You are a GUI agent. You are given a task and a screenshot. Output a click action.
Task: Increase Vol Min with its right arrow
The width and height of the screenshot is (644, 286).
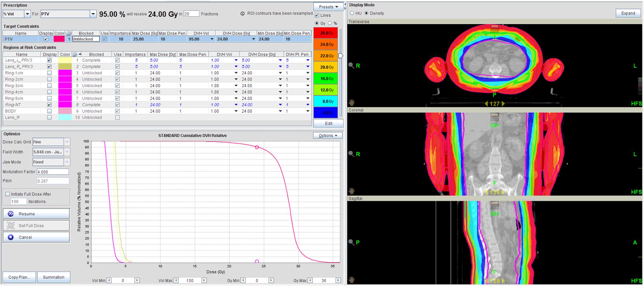pos(137,280)
